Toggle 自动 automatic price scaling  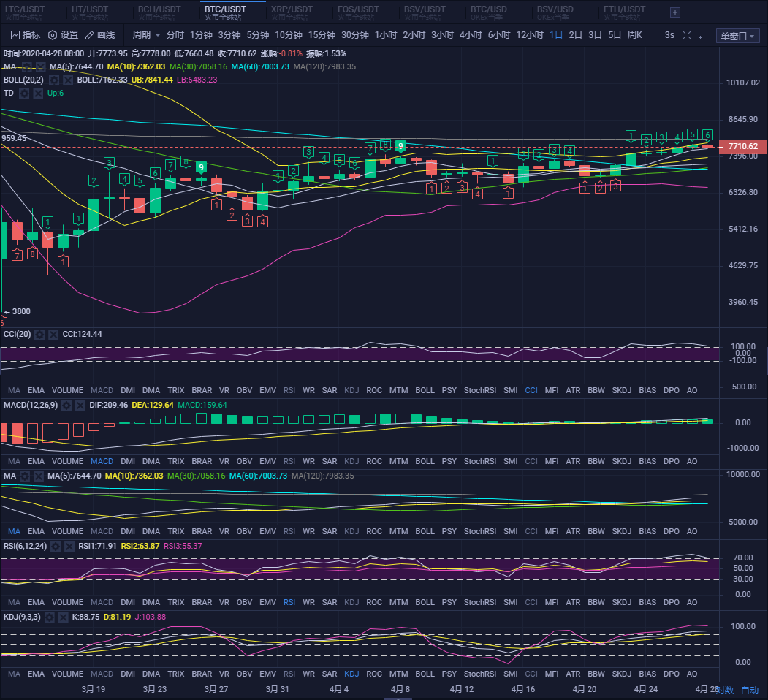(750, 690)
